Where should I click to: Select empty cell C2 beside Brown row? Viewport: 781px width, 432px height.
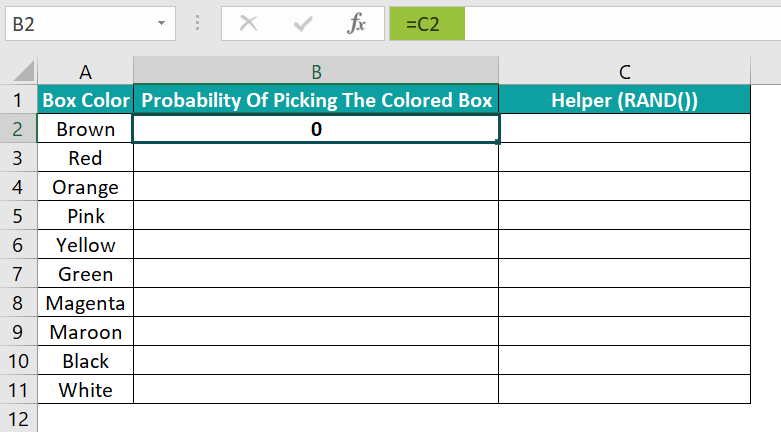click(x=625, y=129)
